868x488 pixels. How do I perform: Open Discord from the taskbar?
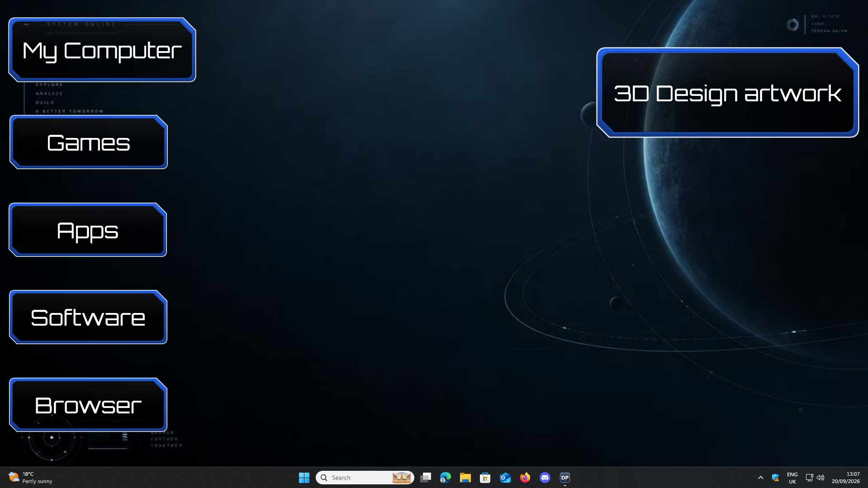[x=545, y=478]
